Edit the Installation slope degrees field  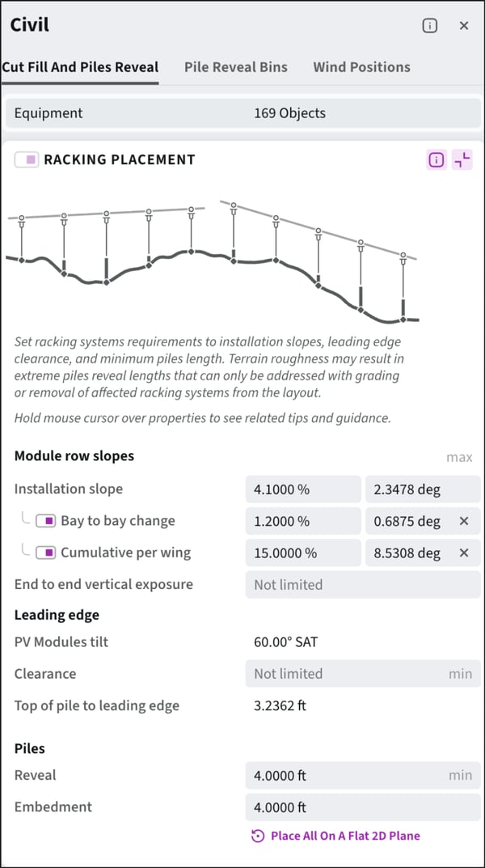pyautogui.click(x=423, y=489)
